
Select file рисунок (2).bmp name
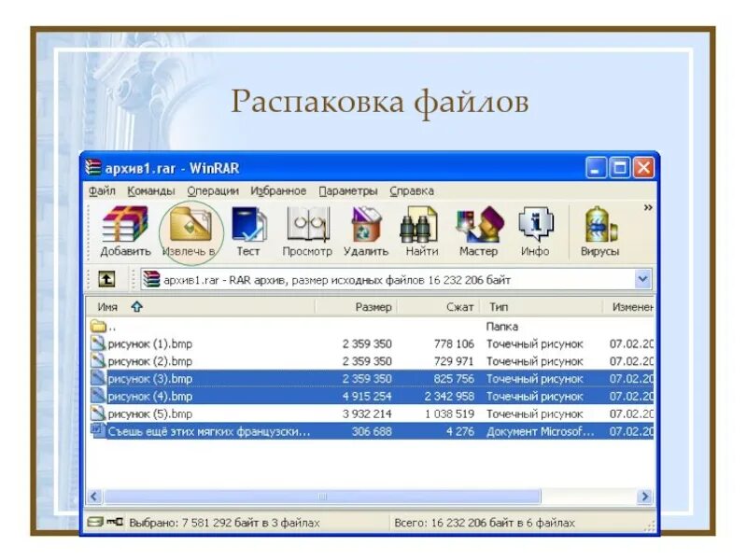pos(150,361)
